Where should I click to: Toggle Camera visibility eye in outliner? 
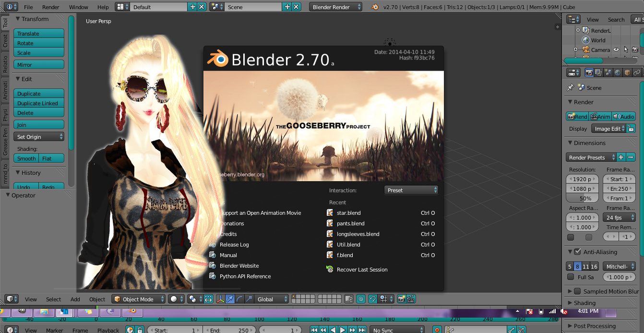click(x=616, y=49)
